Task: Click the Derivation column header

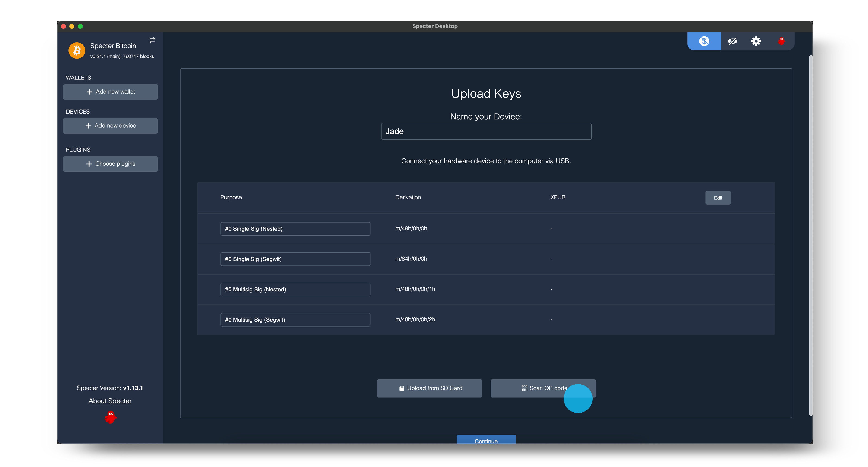Action: (x=408, y=197)
